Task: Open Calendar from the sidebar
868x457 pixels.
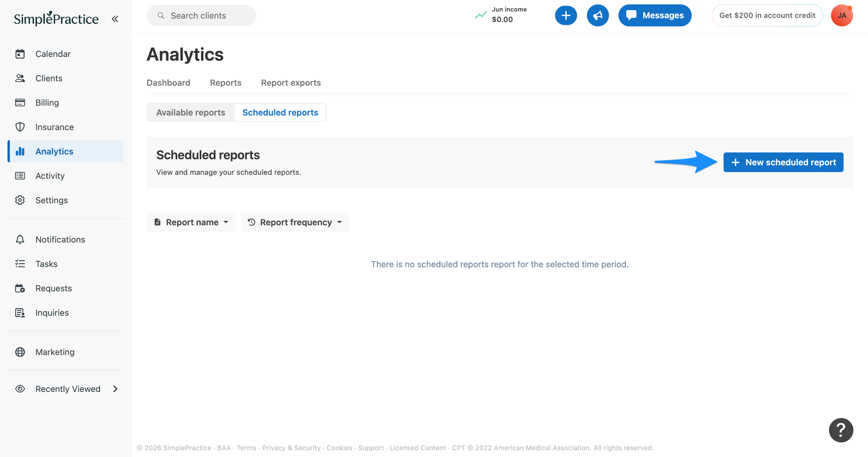Action: pos(65,54)
